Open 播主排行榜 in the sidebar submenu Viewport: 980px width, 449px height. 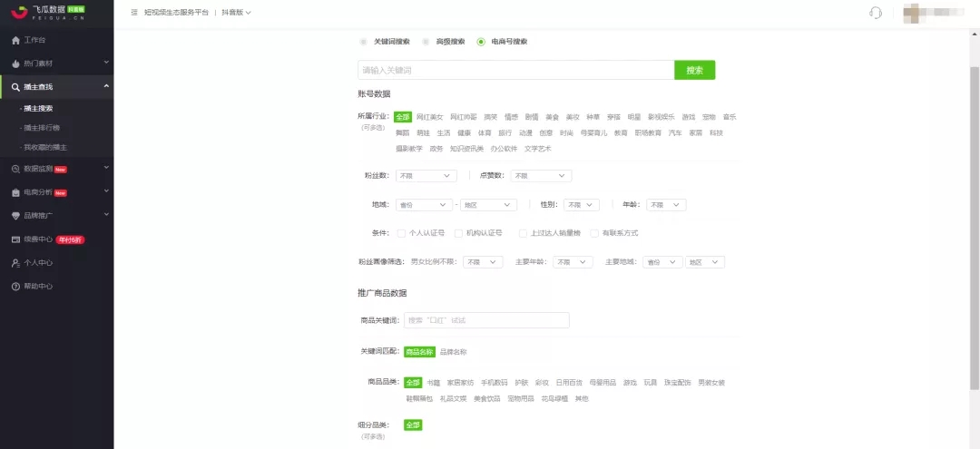point(42,128)
